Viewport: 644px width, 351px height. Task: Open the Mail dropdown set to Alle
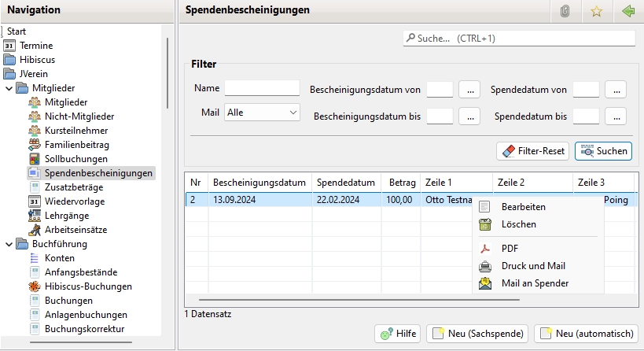pyautogui.click(x=262, y=113)
